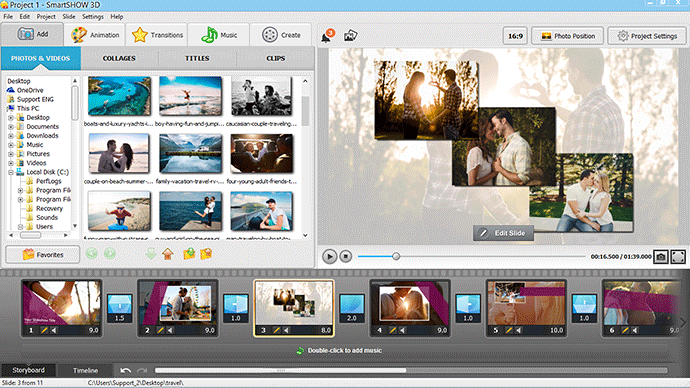Image resolution: width=690 pixels, height=388 pixels.
Task: Click the add all photos folder icon
Action: 206,253
